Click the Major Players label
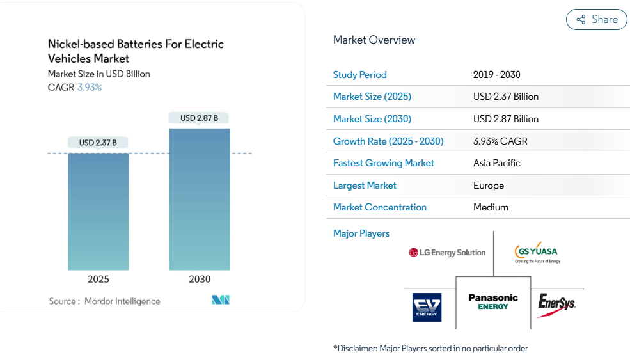Screen dimensions: 630x364 361,233
